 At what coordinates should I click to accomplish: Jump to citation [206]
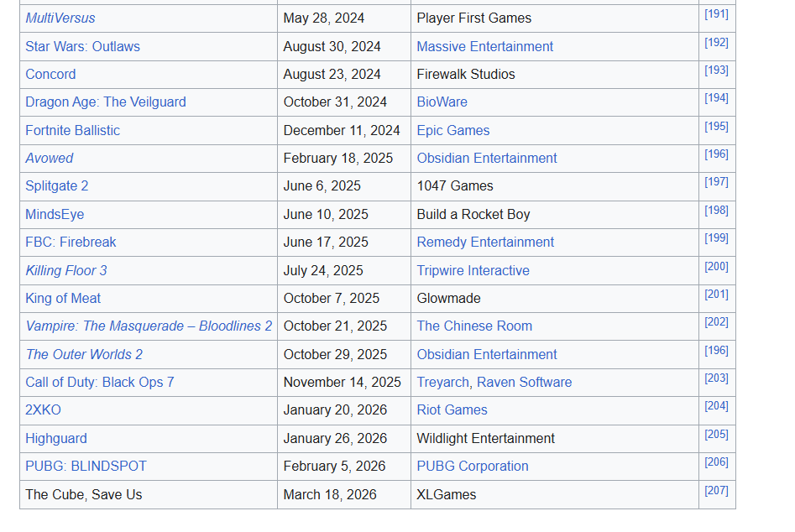[x=716, y=462]
